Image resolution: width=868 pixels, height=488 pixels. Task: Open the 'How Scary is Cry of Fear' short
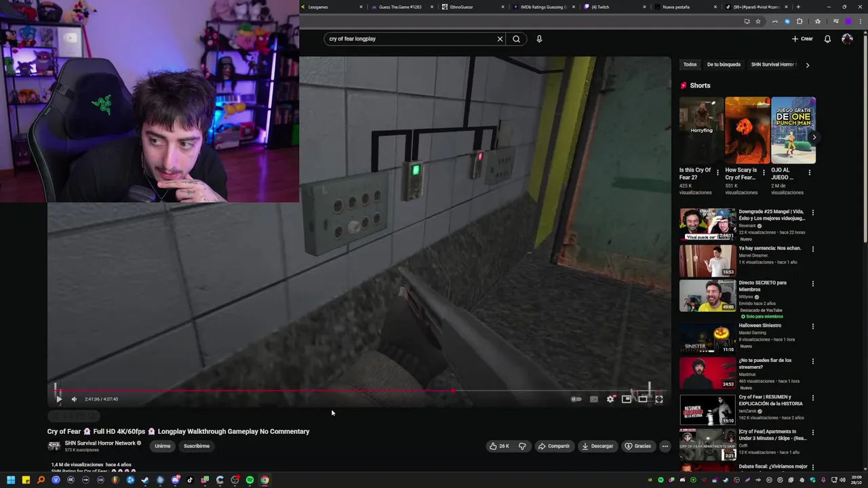[x=747, y=130]
